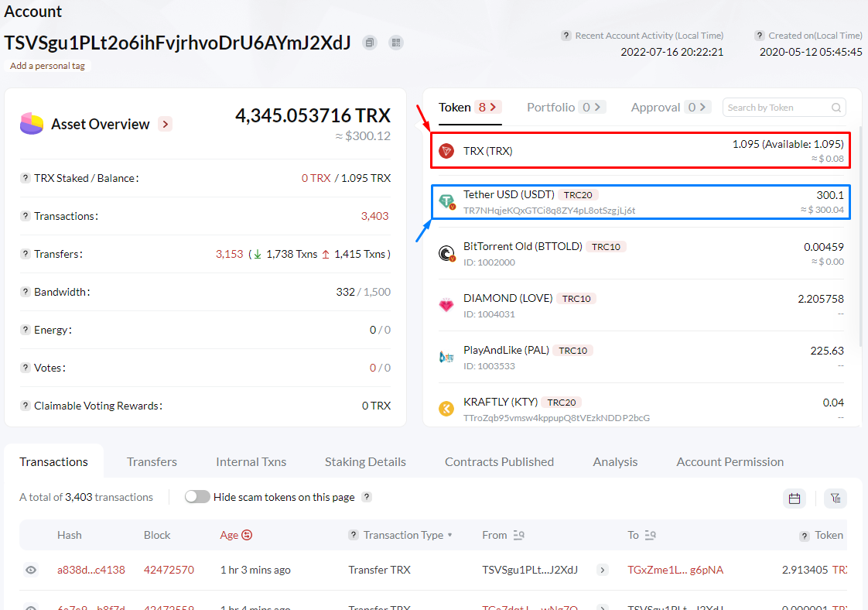Toggle eye icon for transaction a838d...c4138
The image size is (868, 610).
tap(31, 570)
